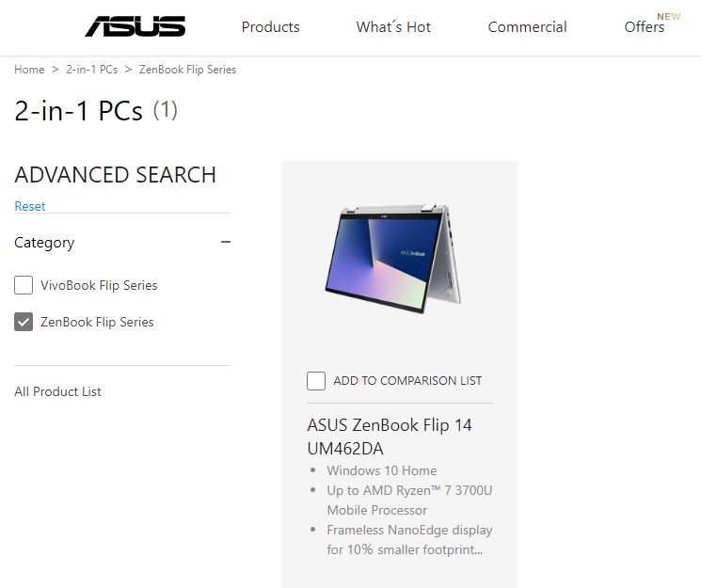Uncheck ZenBook Flip Series filter
The image size is (701, 588).
point(24,322)
